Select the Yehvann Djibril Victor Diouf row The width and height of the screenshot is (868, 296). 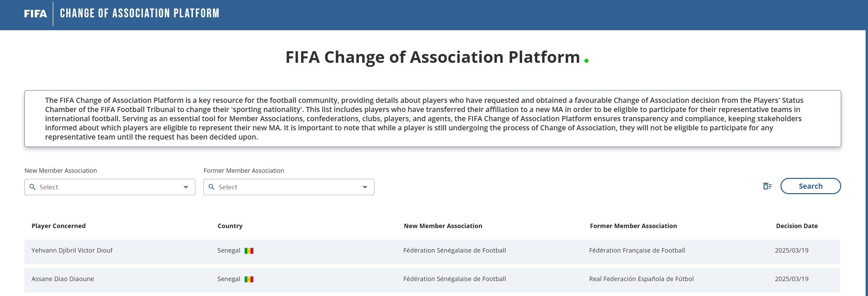[432, 252]
